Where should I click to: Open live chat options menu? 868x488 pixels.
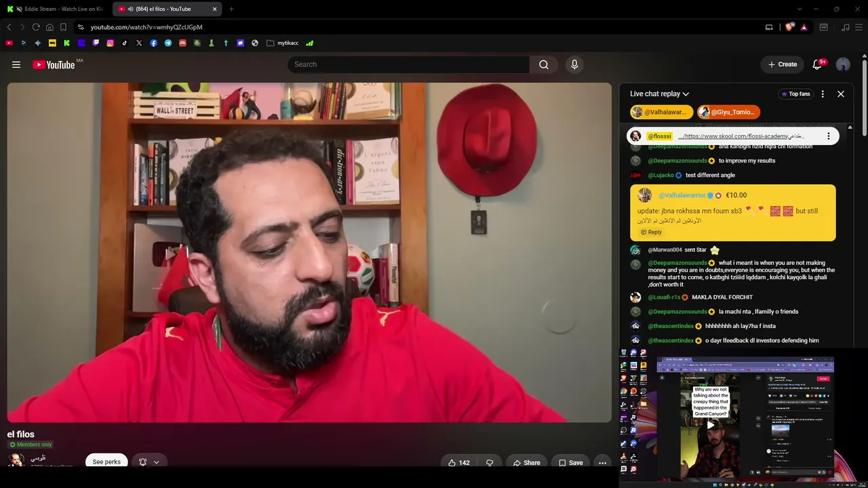[x=823, y=94]
